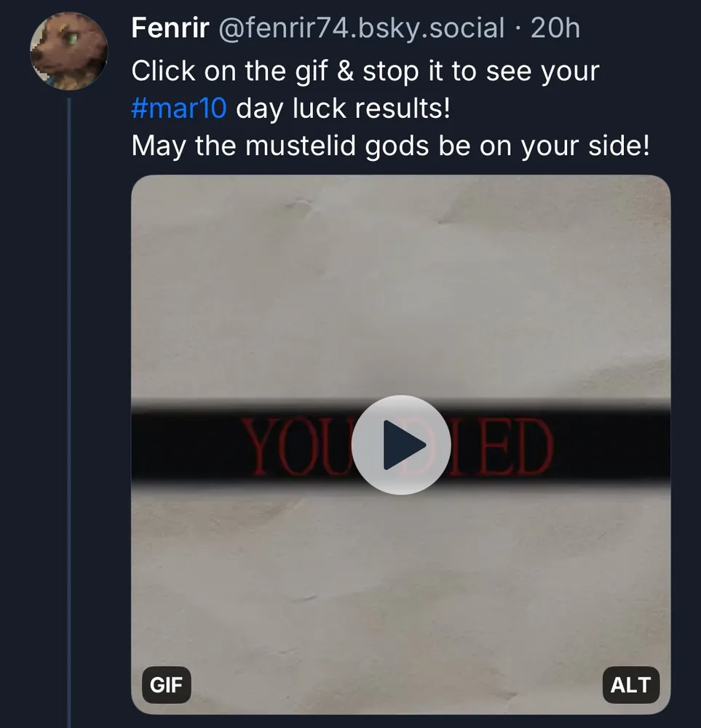Click the 20h post timestamp
The image size is (701, 728).
555,28
